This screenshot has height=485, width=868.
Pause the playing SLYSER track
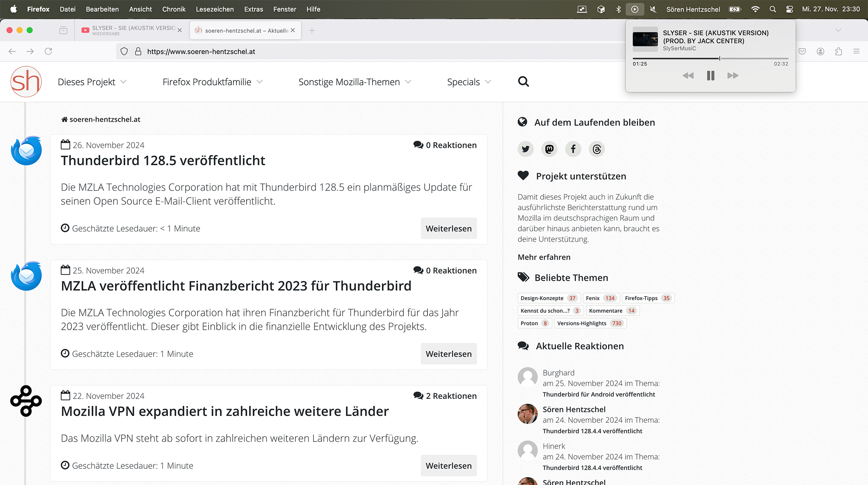pyautogui.click(x=710, y=76)
